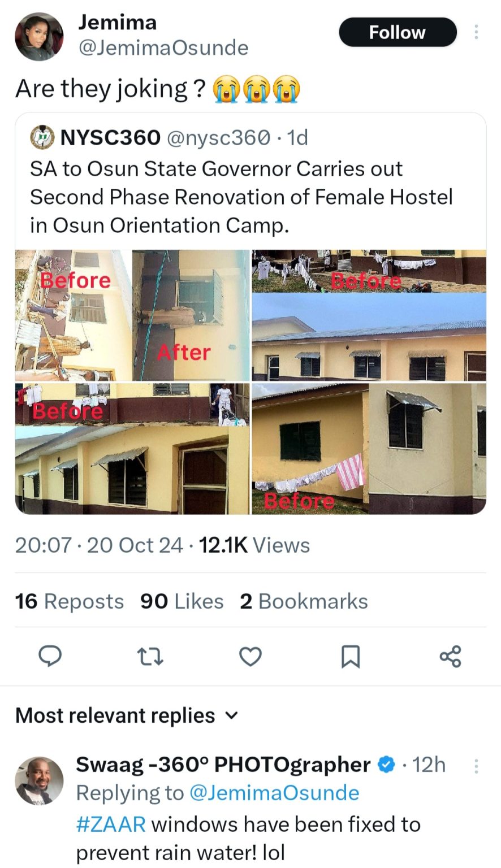Open the quoted NYSC360 post text
This screenshot has width=501, height=868.
(241, 197)
